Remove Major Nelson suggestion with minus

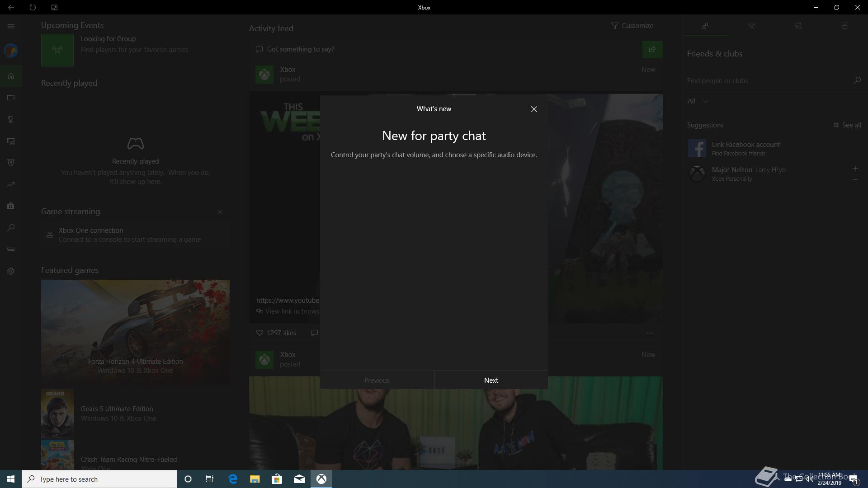click(855, 179)
